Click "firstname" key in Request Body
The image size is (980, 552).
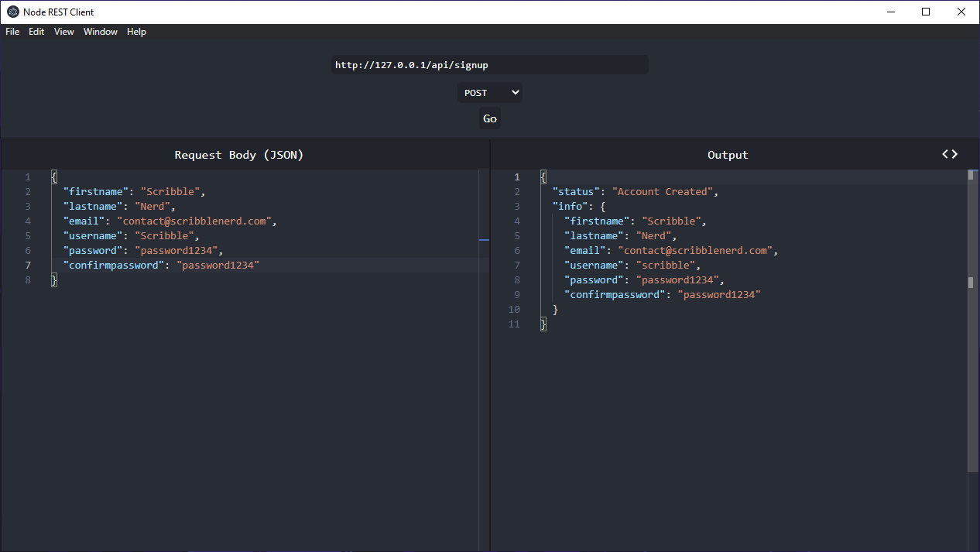(x=96, y=191)
